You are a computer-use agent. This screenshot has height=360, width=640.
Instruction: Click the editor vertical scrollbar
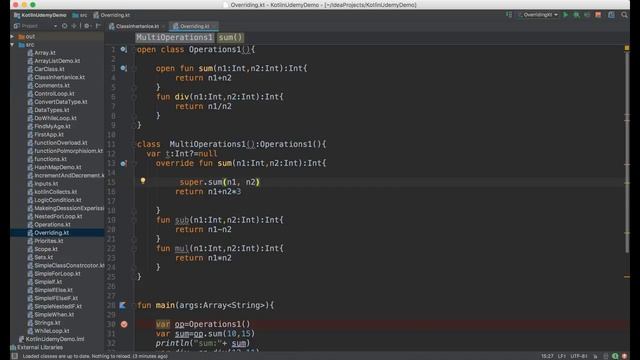627,153
